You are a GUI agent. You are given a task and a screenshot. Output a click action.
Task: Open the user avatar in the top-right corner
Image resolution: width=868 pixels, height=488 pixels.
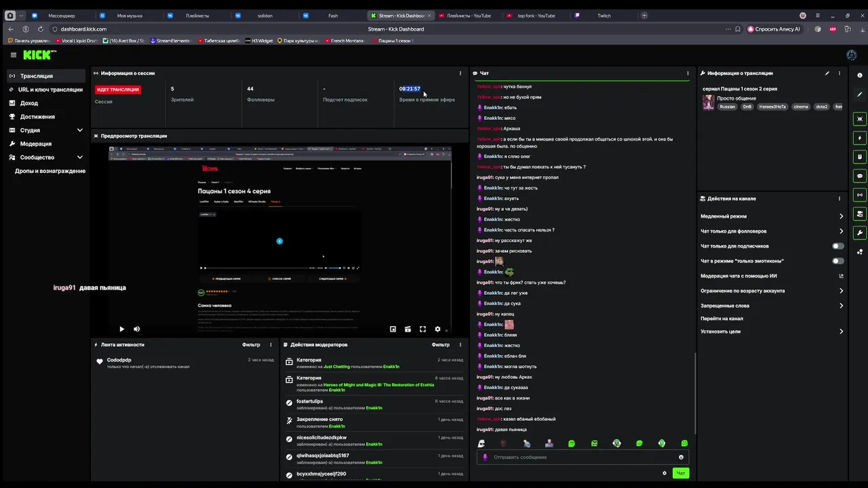[852, 55]
